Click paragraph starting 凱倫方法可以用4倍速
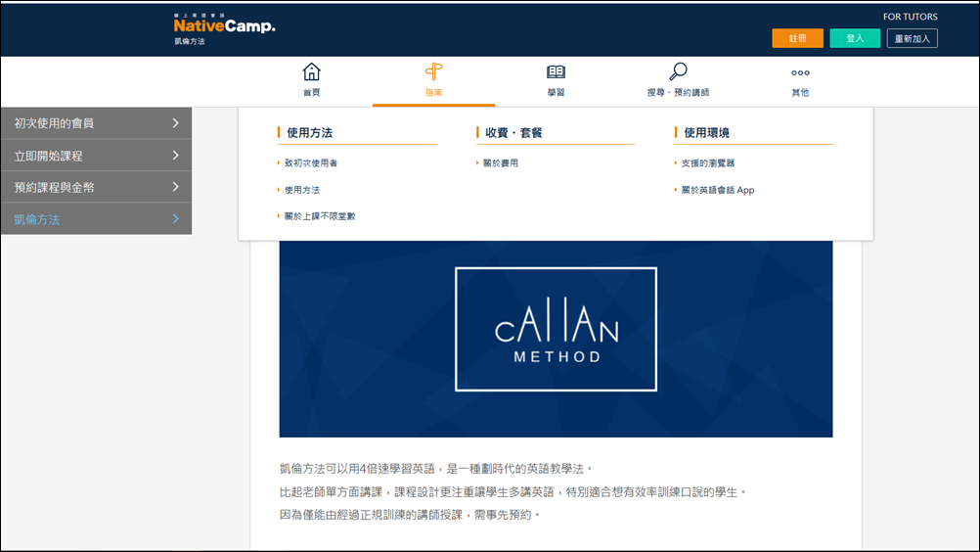 [435, 469]
